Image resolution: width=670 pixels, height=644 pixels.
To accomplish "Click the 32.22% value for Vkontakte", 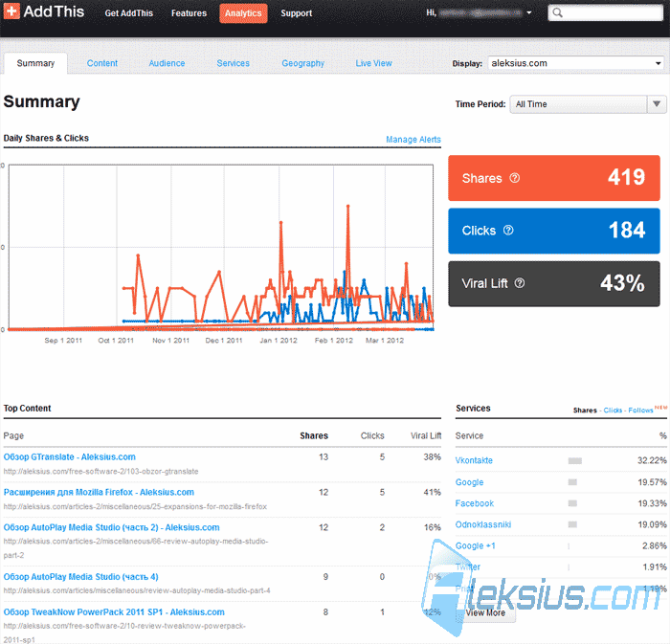I will coord(652,460).
